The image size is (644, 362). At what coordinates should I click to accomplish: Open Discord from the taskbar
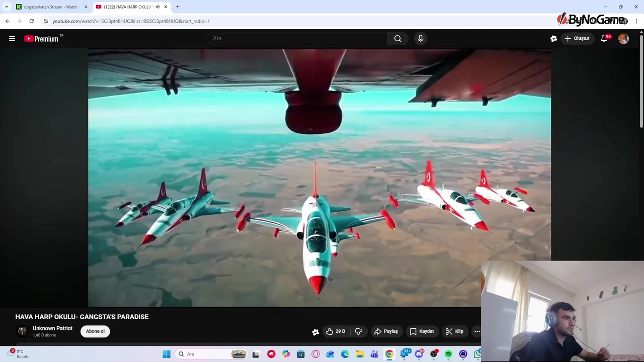tap(419, 354)
